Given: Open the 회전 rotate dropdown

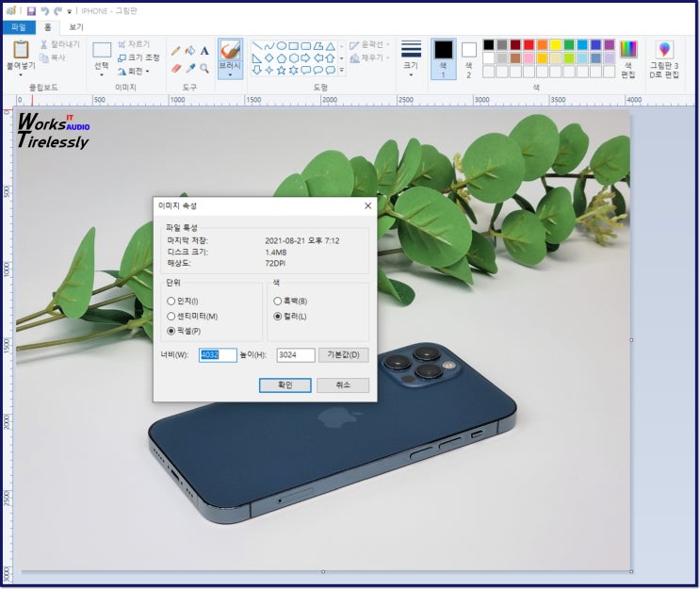Looking at the screenshot, I should [x=134, y=71].
